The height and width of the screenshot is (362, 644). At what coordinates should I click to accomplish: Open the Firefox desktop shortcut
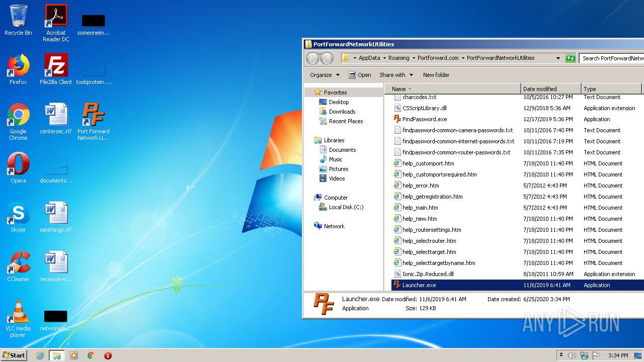pos(18,69)
